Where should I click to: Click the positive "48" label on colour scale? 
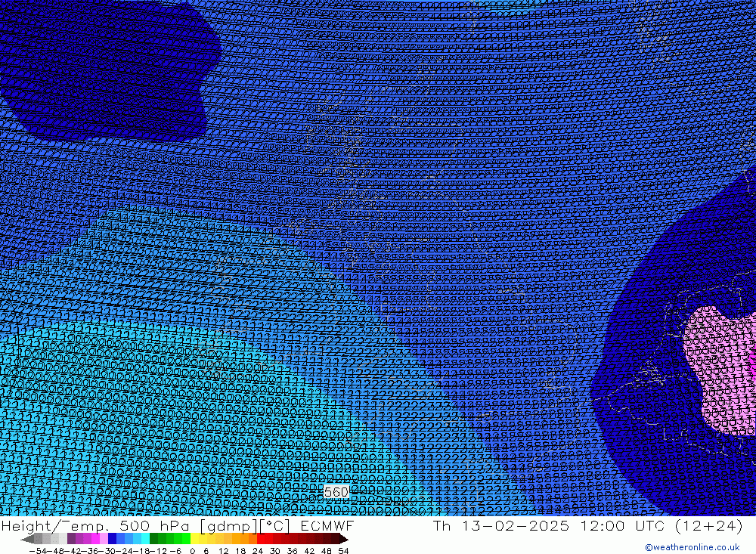point(326,551)
